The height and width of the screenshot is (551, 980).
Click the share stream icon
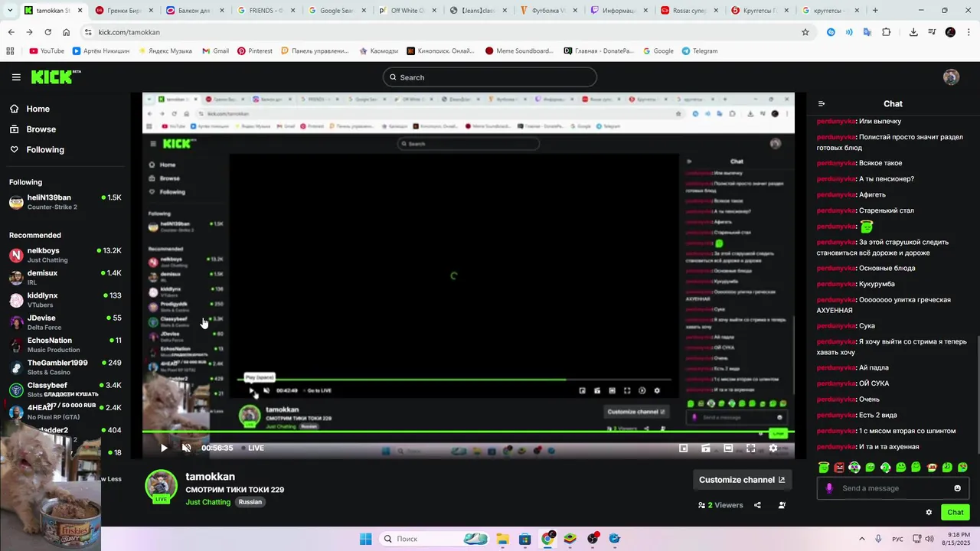pyautogui.click(x=757, y=505)
